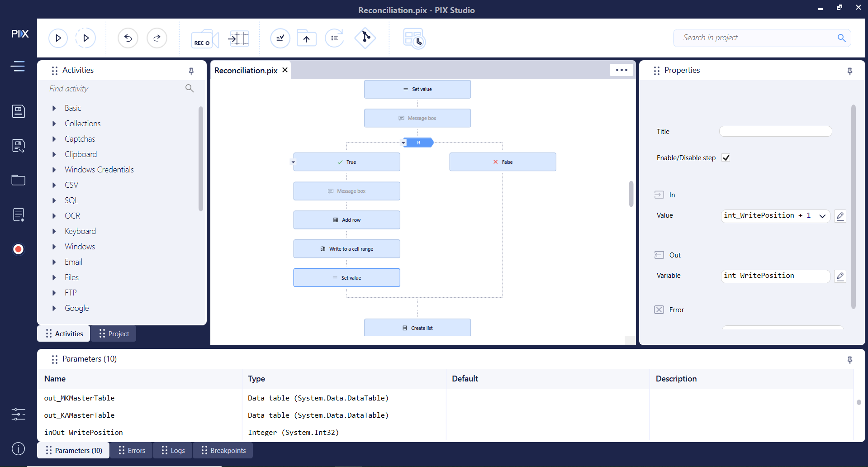Pin the Properties panel

point(850,71)
